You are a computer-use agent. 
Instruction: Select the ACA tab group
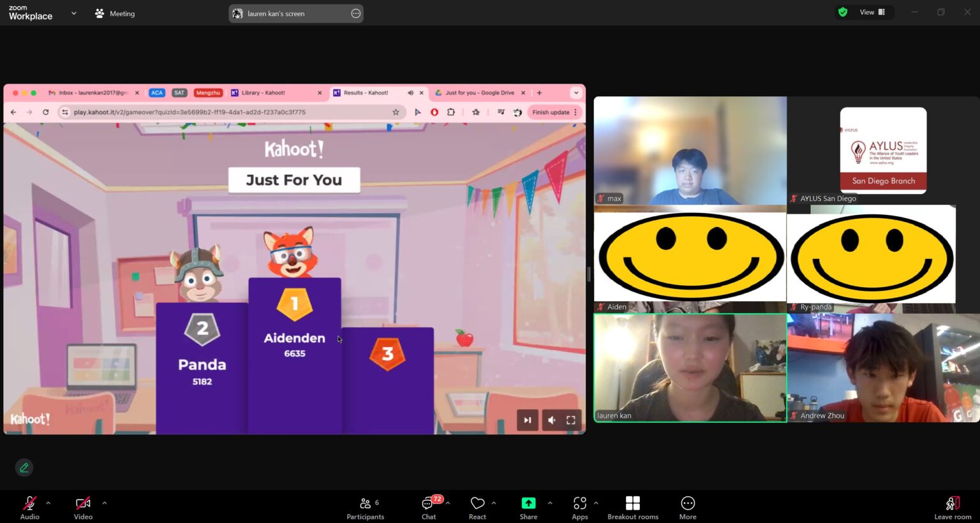pyautogui.click(x=157, y=92)
